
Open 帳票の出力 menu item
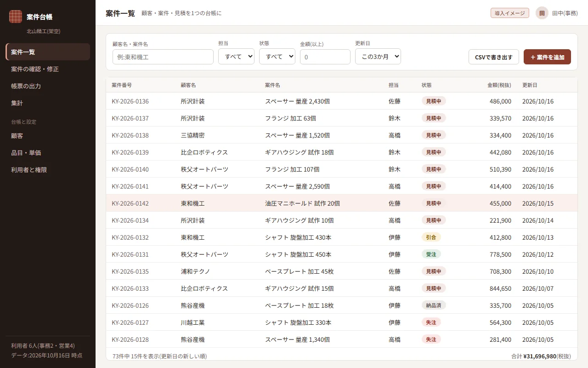[48, 86]
